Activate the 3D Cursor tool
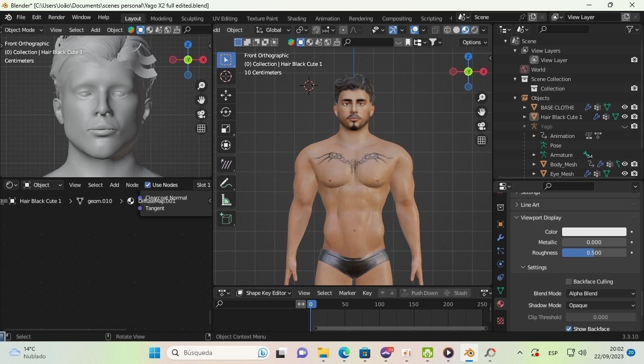644x364 pixels. tap(226, 76)
